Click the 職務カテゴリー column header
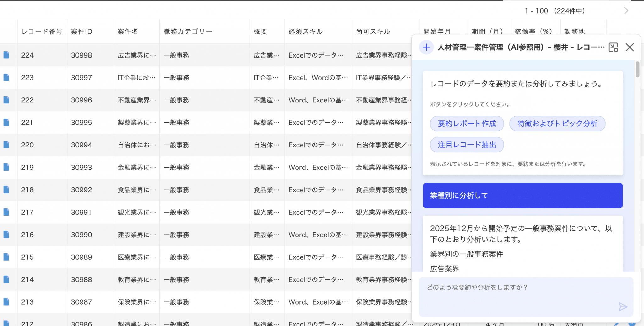 [188, 31]
